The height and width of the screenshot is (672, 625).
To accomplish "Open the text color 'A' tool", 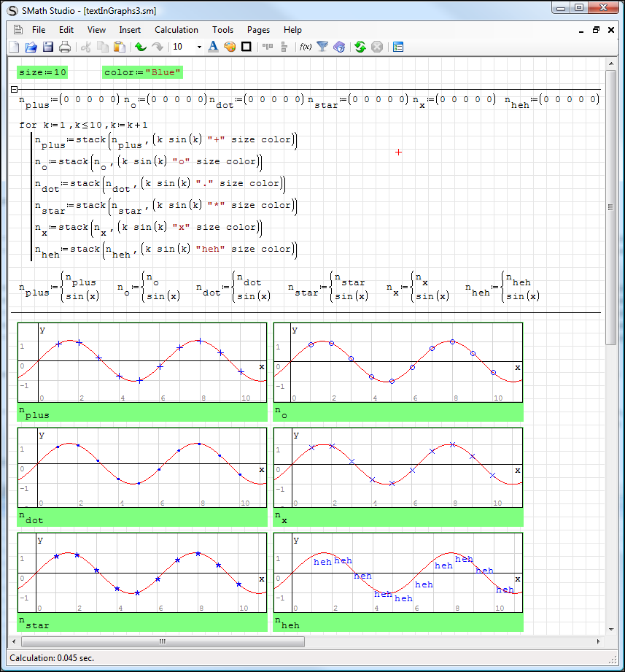I will [x=213, y=47].
